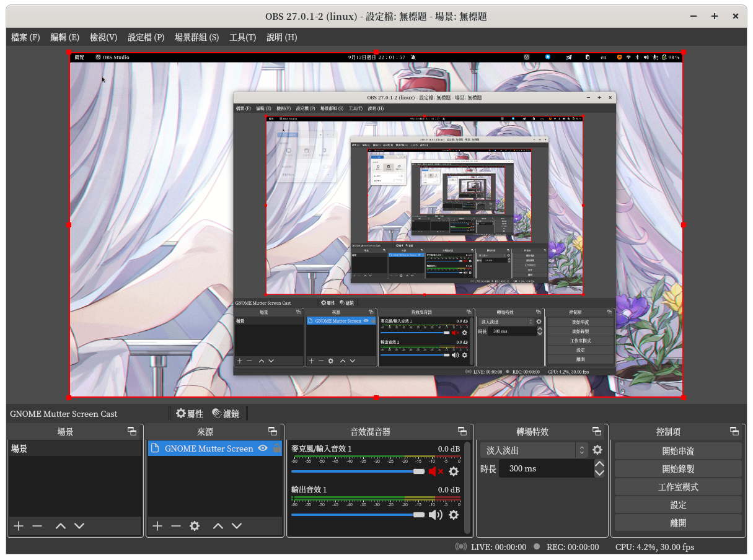The height and width of the screenshot is (560, 753).
Task: Open the 工具(T) menu
Action: (241, 37)
